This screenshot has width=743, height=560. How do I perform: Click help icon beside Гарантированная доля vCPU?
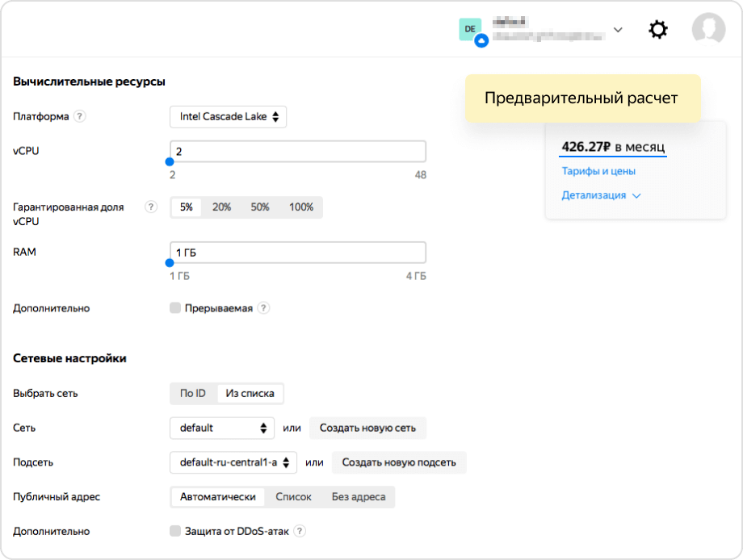150,207
